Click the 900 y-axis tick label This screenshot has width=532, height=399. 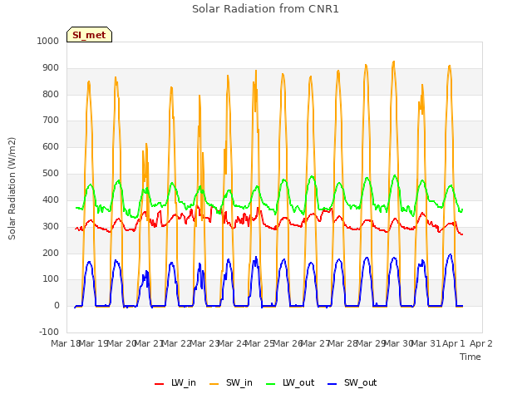pyautogui.click(x=51, y=68)
